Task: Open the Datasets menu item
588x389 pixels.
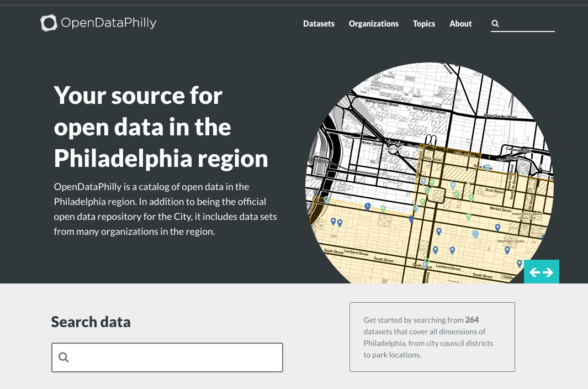Action: point(319,24)
